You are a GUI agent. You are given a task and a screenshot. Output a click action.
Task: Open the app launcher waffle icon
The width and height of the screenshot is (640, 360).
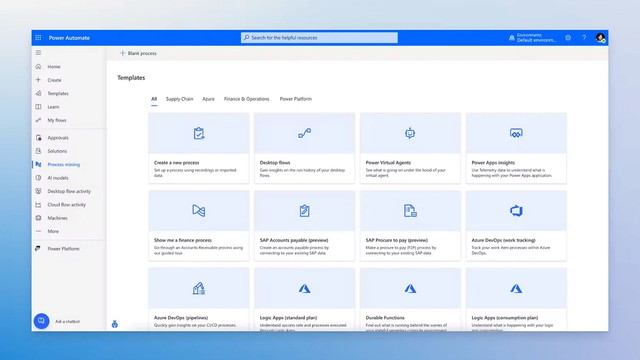38,38
